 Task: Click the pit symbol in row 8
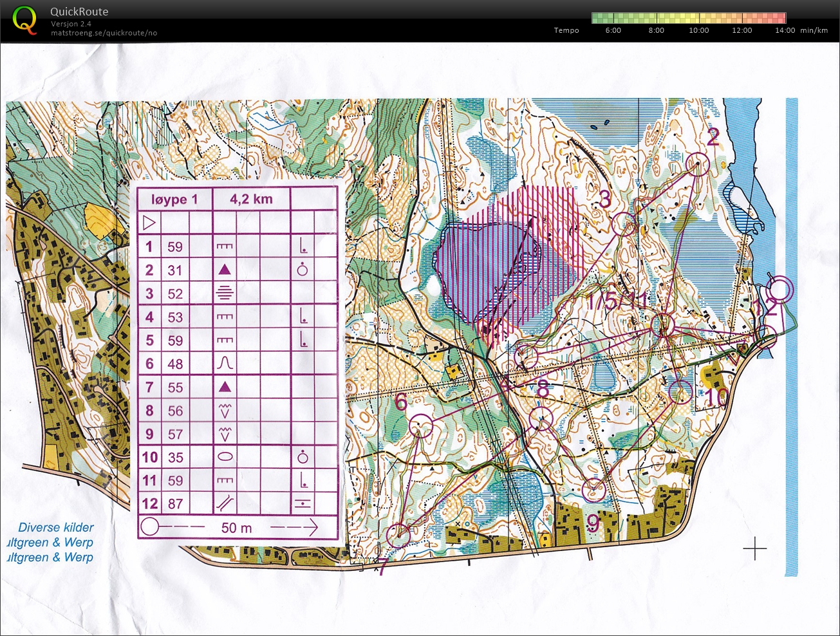click(x=225, y=411)
